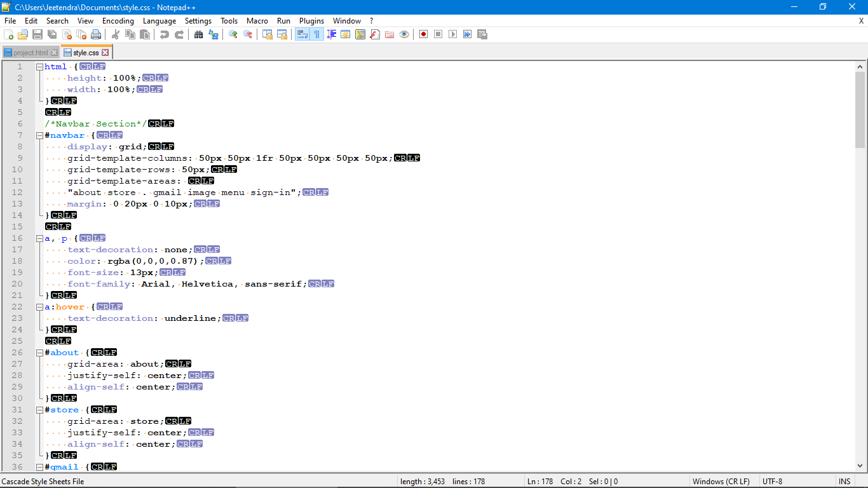Screen dimensions: 868x488
Task: Click the Print toolbar icon
Action: [96, 34]
